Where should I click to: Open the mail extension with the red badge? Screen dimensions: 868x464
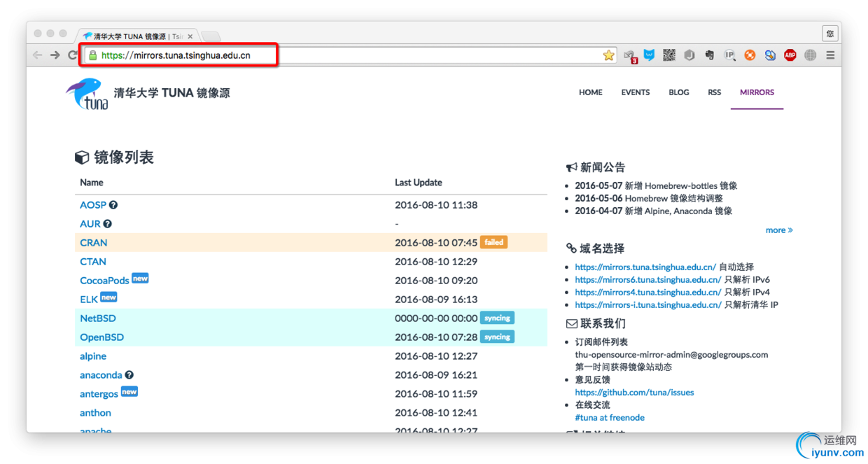(x=630, y=56)
